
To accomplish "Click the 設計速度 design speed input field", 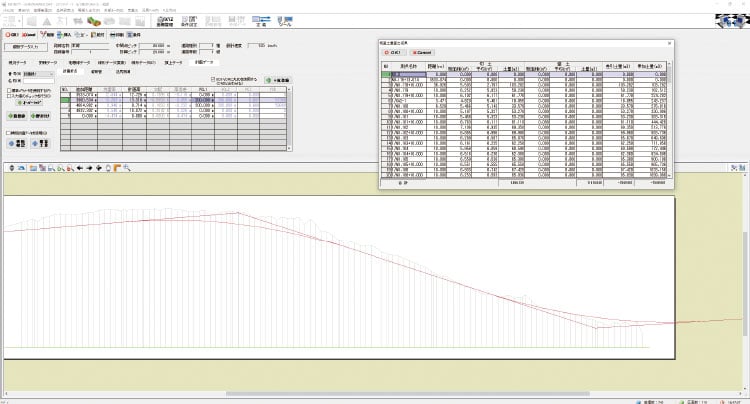I will (x=257, y=45).
